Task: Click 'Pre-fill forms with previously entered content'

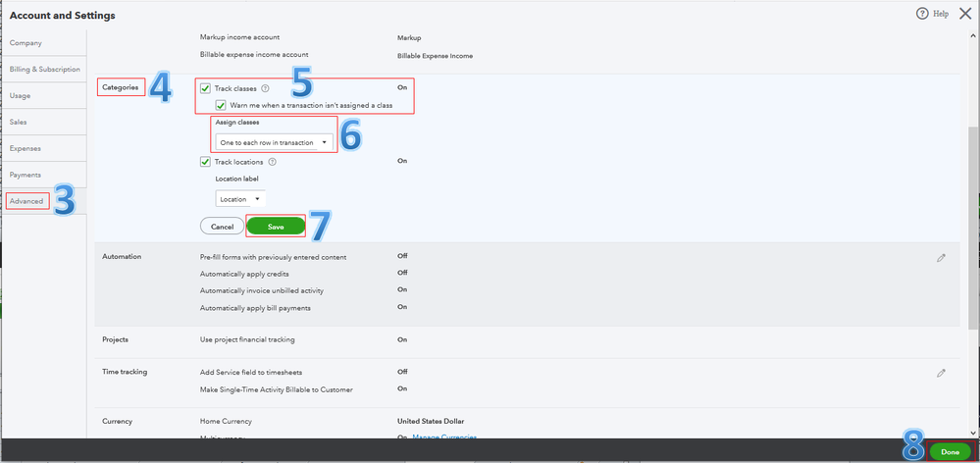Action: click(x=273, y=257)
